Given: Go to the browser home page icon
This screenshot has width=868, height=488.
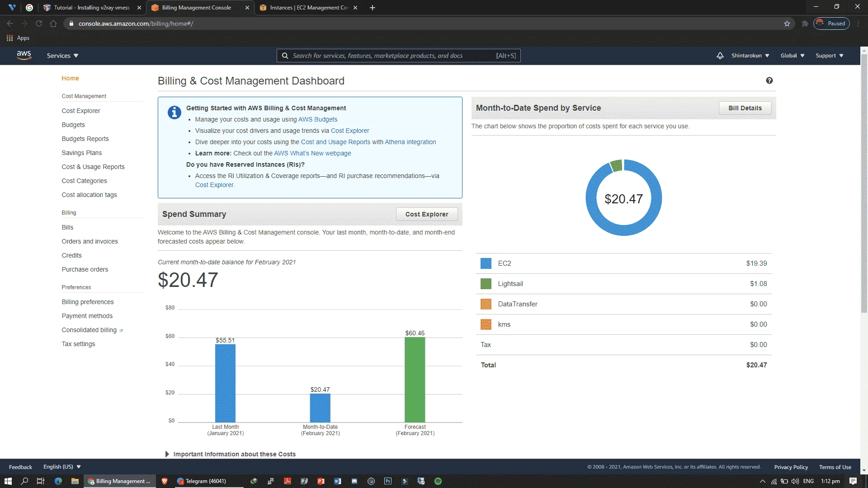Looking at the screenshot, I should pyautogui.click(x=53, y=23).
